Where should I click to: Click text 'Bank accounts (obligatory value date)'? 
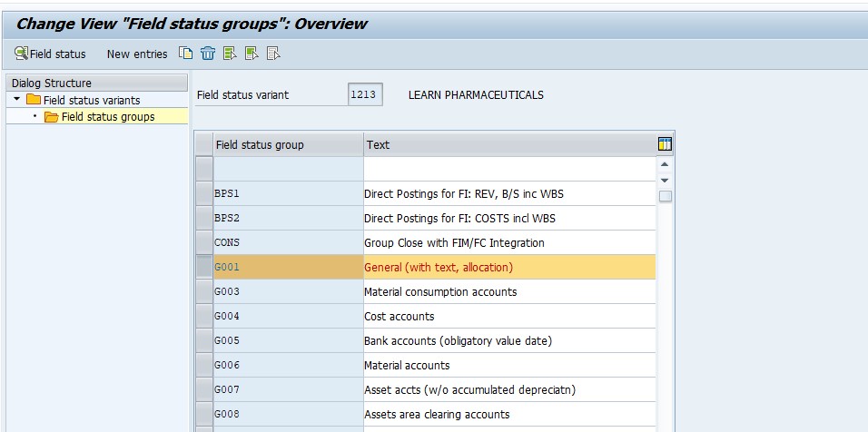(x=458, y=340)
